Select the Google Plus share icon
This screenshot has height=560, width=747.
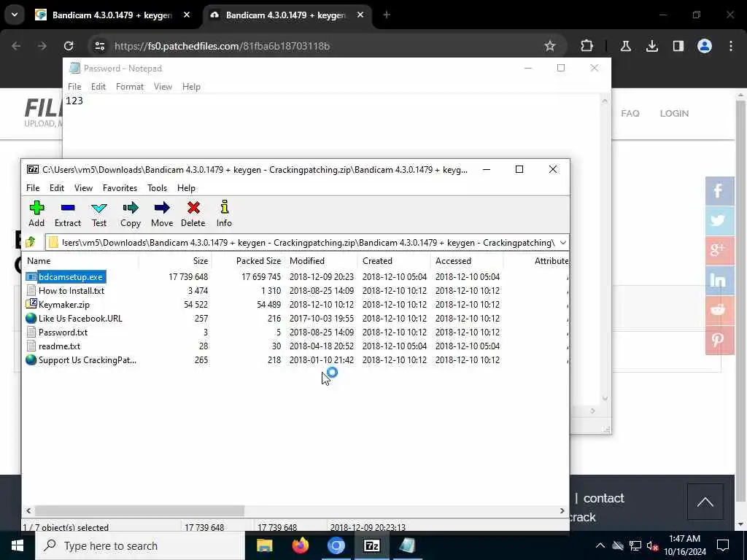click(719, 251)
